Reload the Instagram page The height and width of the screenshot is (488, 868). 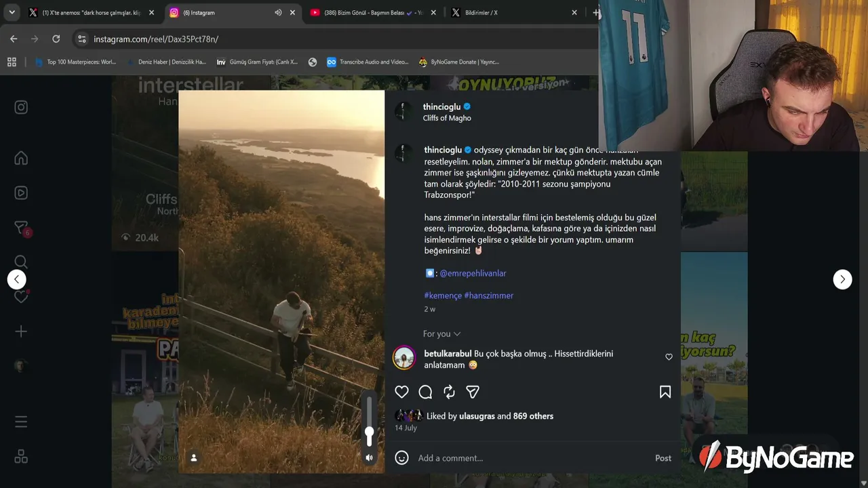[56, 39]
